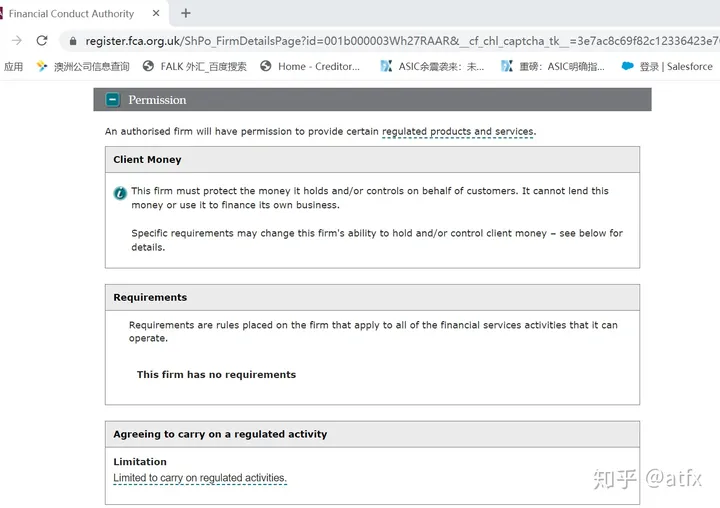Open the 登录 | Salesforce bookmark

click(x=667, y=67)
